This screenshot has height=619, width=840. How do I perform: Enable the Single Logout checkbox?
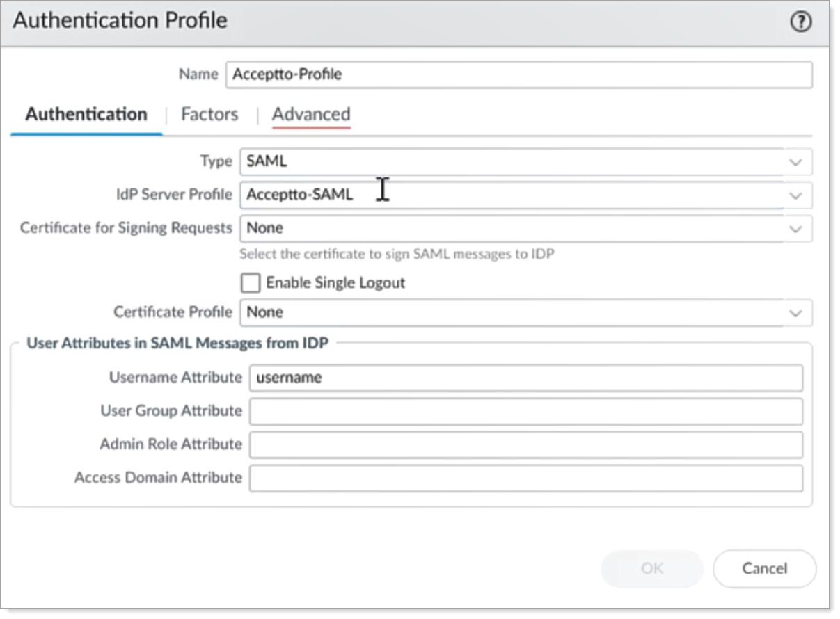tap(250, 283)
